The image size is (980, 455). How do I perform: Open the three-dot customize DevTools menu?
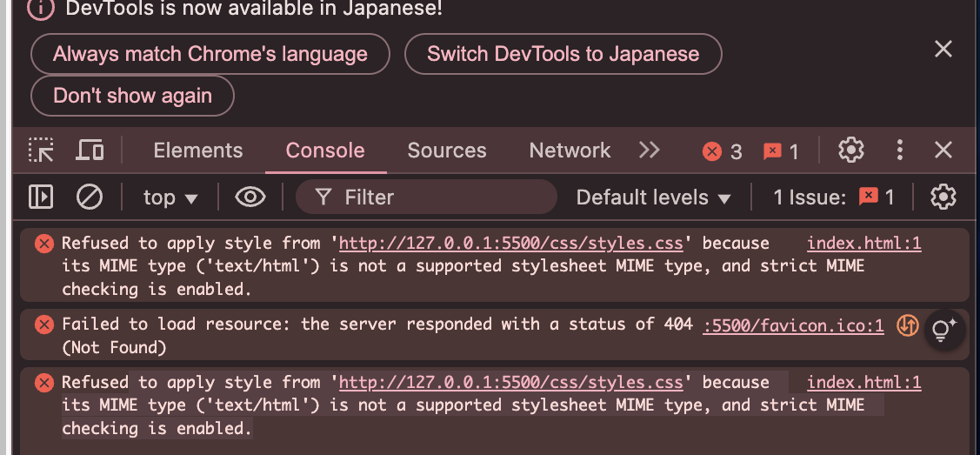(x=899, y=151)
